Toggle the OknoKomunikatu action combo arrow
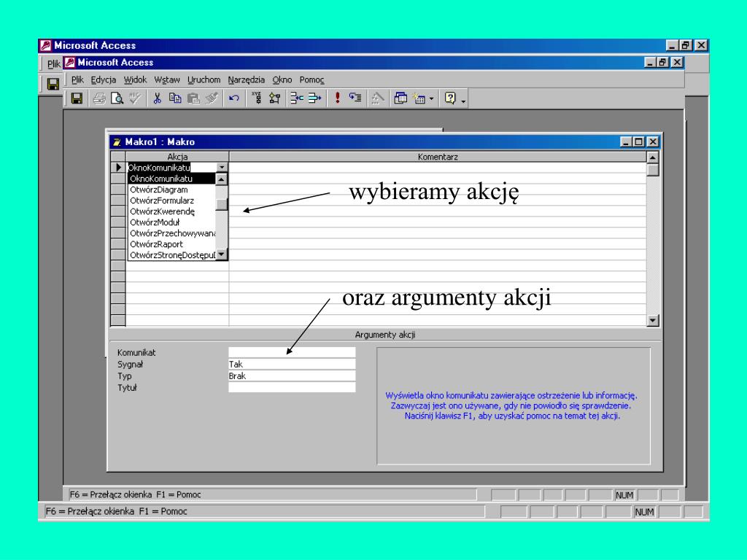This screenshot has height=560, width=747. [222, 168]
